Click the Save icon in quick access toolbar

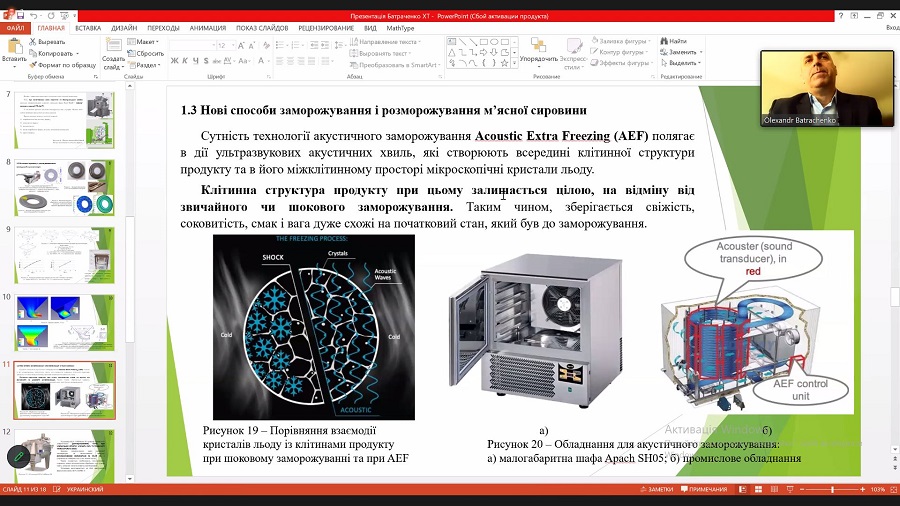tap(21, 16)
